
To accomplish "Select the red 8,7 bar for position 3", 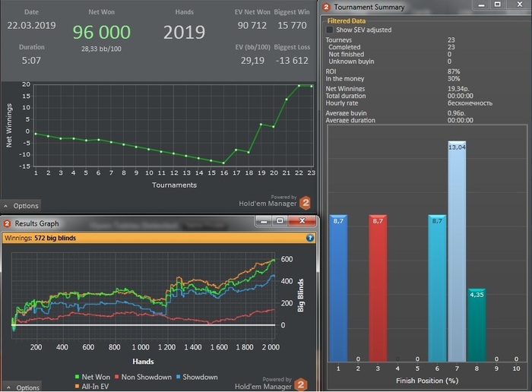I will pyautogui.click(x=378, y=288).
